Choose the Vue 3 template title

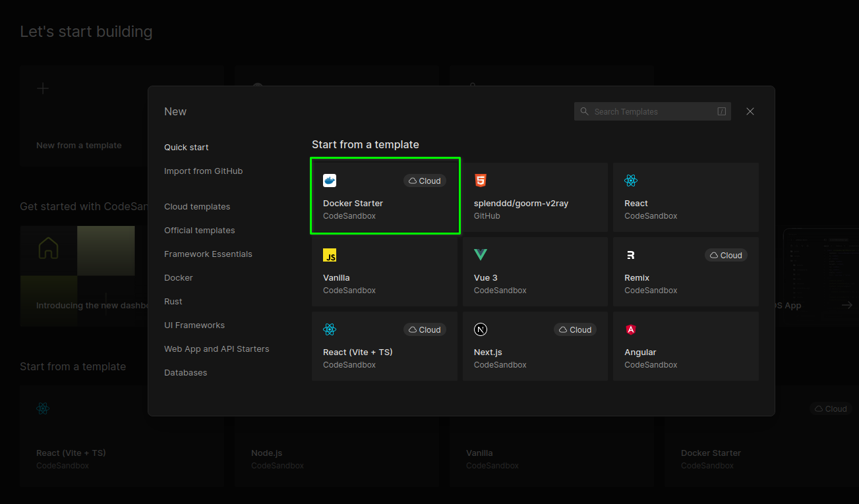click(486, 278)
